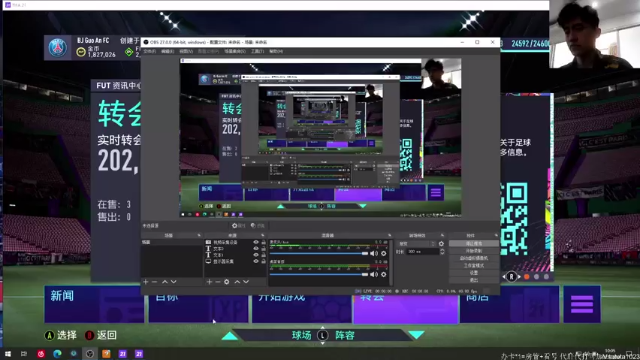Toggle visibility of the display capture source
The width and height of the screenshot is (640, 360).
(256, 261)
